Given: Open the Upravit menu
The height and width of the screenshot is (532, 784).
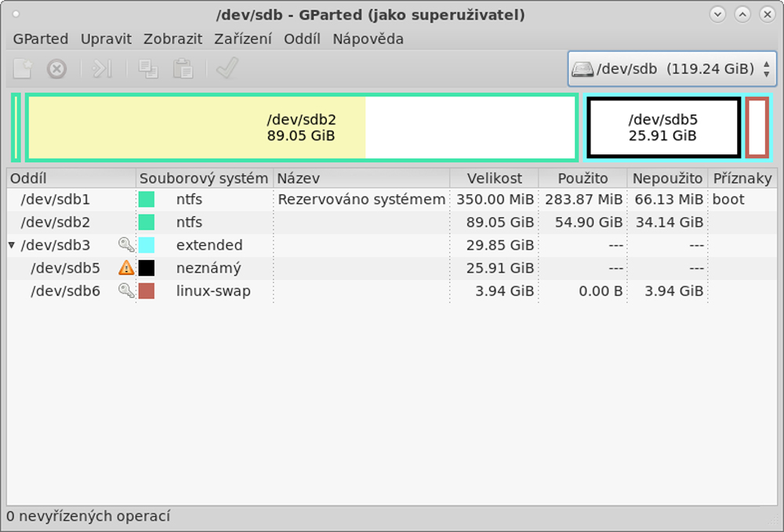Looking at the screenshot, I should point(106,39).
